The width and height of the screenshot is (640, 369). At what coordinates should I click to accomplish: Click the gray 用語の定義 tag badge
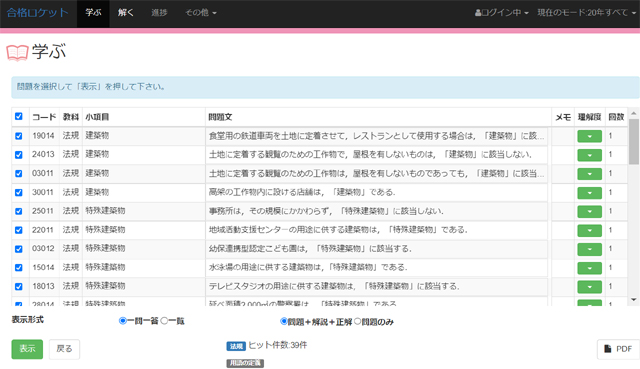[245, 363]
